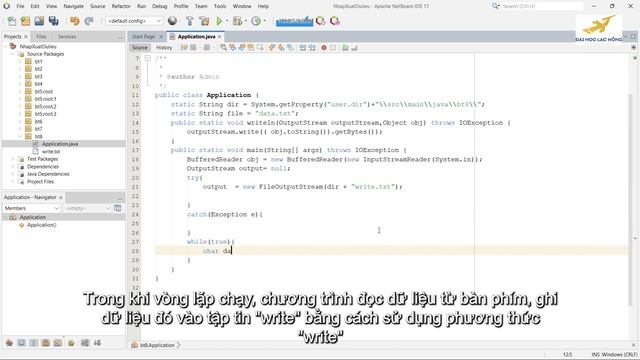Open the File menu
This screenshot has width=640, height=360.
[20, 6]
